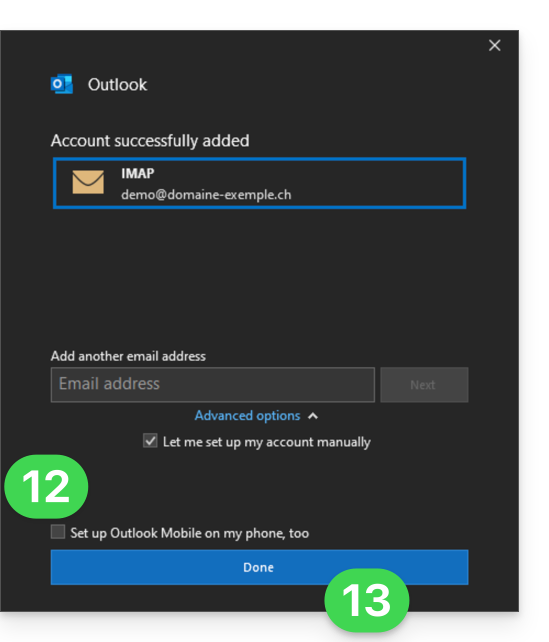
Task: Click the Next button
Action: click(x=424, y=384)
